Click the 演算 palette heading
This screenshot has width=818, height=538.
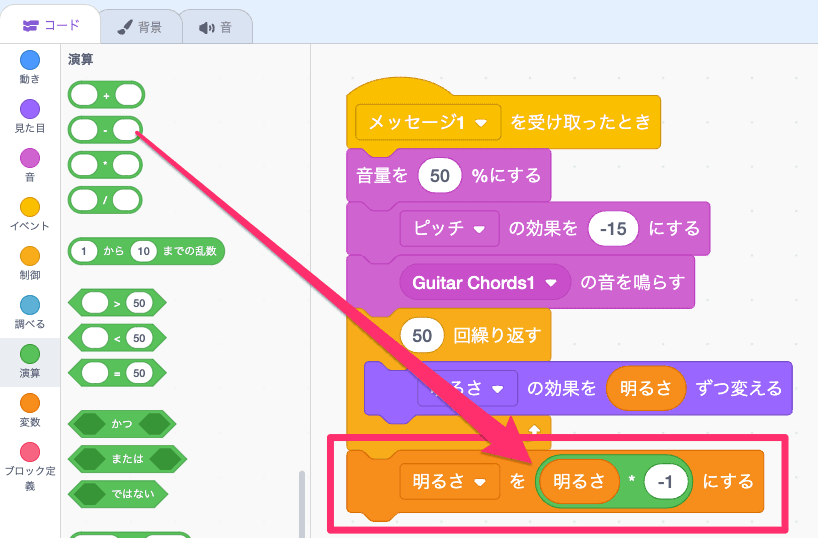pyautogui.click(x=80, y=59)
